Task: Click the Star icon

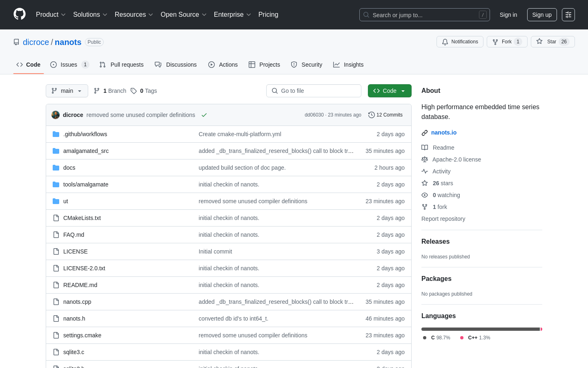Action: point(539,42)
